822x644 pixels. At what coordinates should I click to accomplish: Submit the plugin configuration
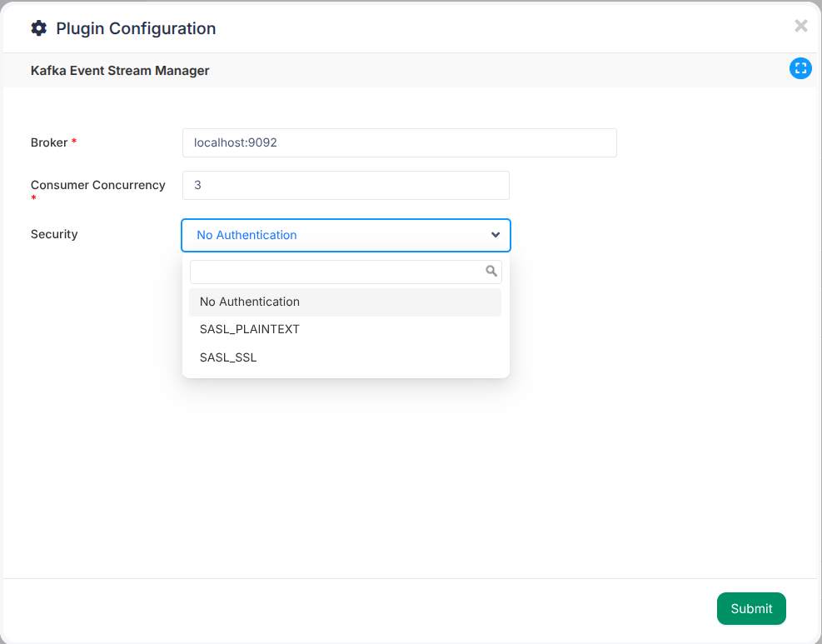click(751, 609)
